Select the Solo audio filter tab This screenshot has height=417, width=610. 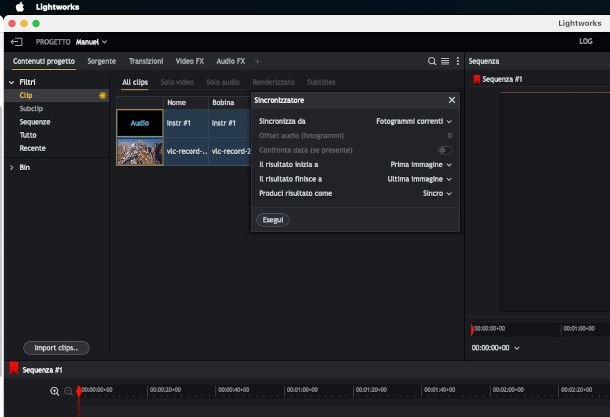click(223, 82)
